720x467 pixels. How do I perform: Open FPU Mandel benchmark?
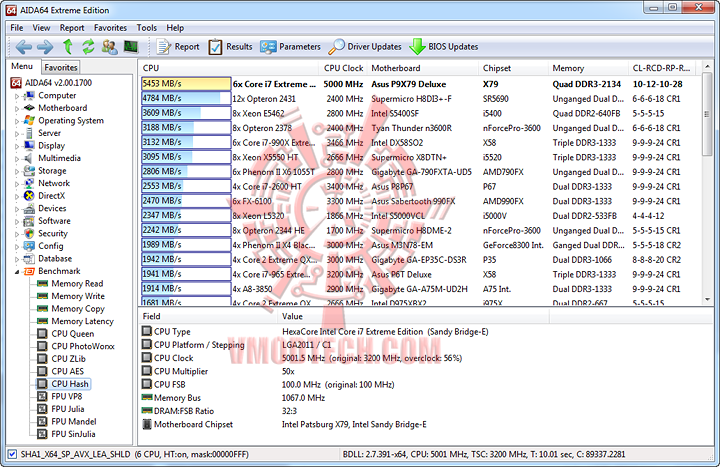[x=74, y=422]
